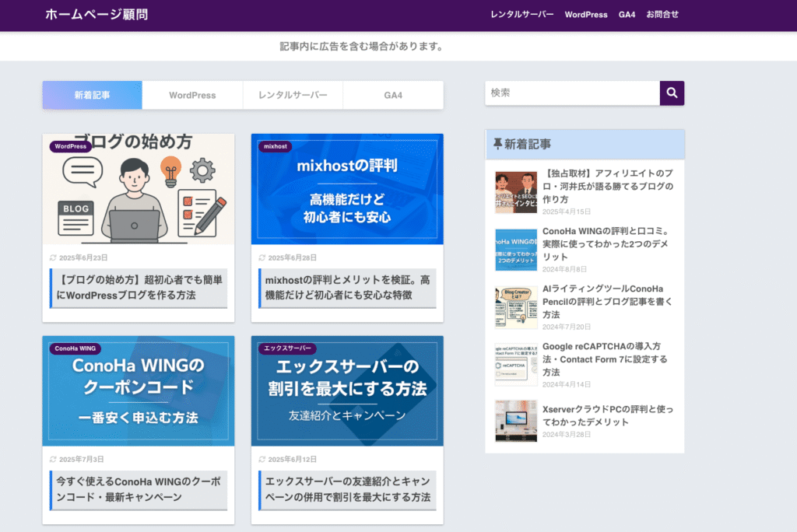The image size is (797, 532).
Task: Click the date 2024年3月28日 in sidebar
Action: 567,435
